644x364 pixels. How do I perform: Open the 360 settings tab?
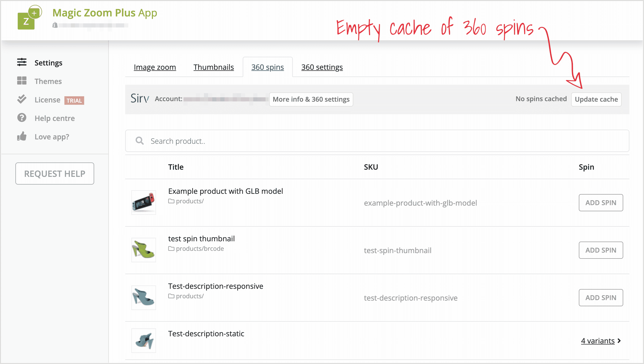(x=322, y=67)
